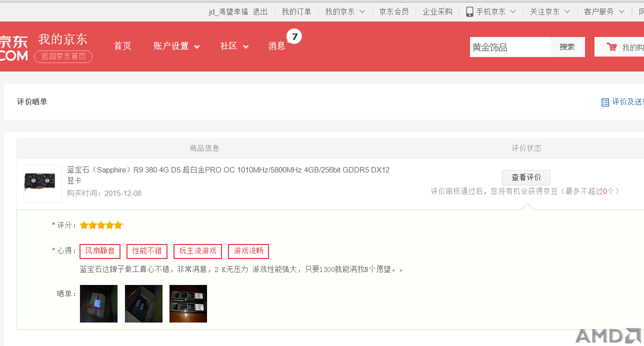The height and width of the screenshot is (346, 644).
Task: Click the five-star rating row
Action: tap(101, 225)
